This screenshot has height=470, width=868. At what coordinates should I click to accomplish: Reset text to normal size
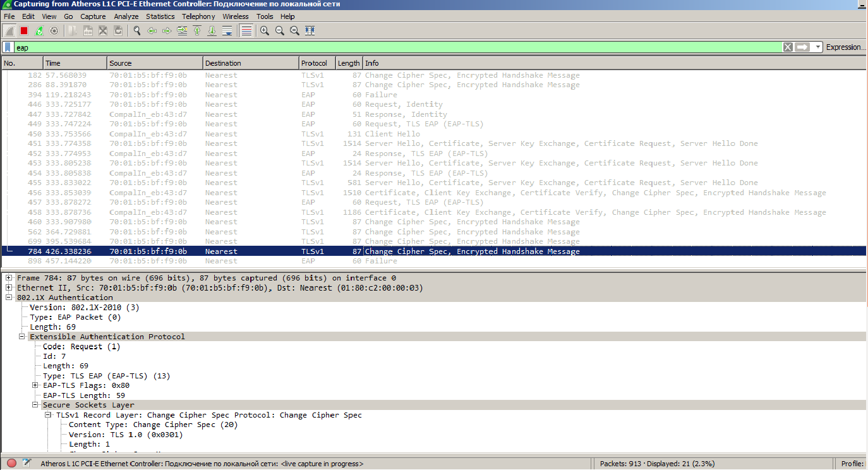pos(294,30)
